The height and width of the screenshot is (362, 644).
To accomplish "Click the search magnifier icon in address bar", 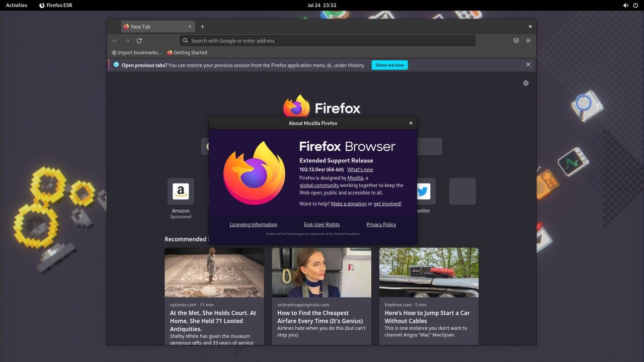I will [186, 41].
